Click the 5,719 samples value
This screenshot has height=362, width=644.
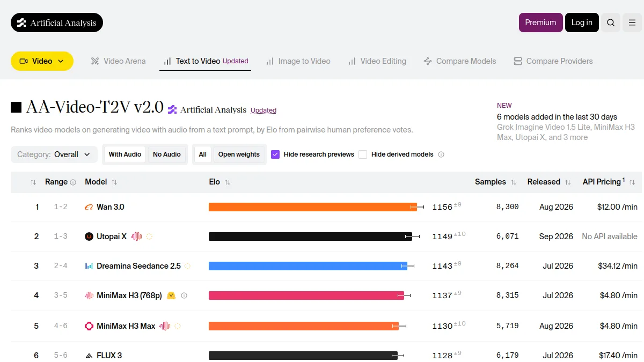(508, 326)
